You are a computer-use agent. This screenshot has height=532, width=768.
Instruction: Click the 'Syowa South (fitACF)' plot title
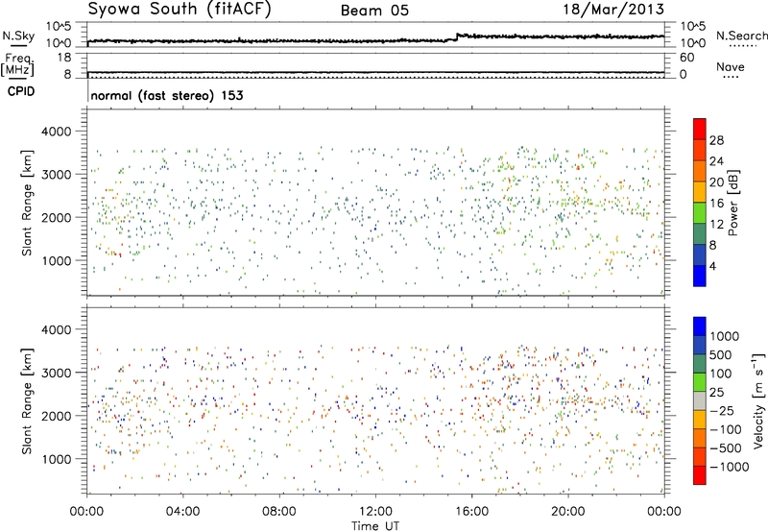click(179, 9)
